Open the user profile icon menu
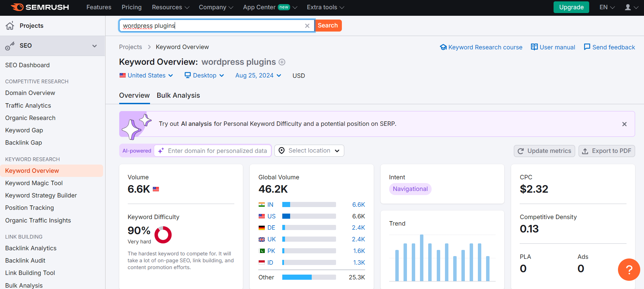 (x=631, y=7)
